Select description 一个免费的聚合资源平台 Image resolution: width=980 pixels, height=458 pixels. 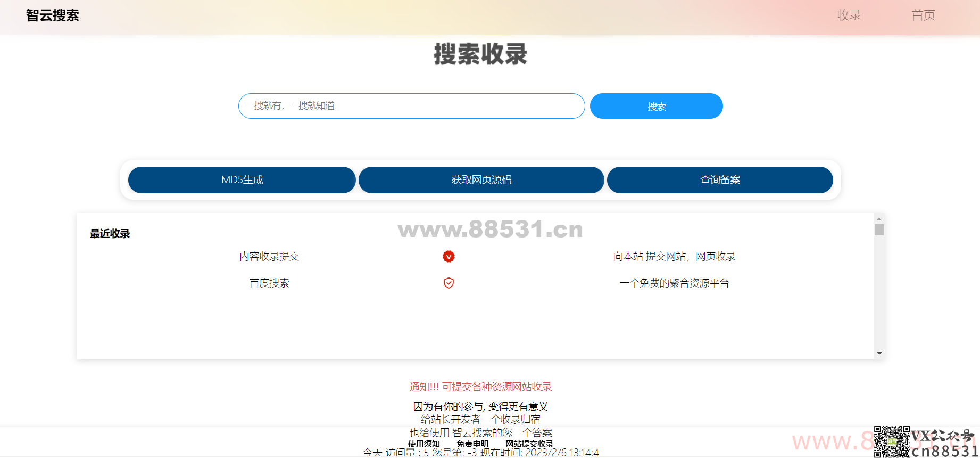pyautogui.click(x=675, y=283)
